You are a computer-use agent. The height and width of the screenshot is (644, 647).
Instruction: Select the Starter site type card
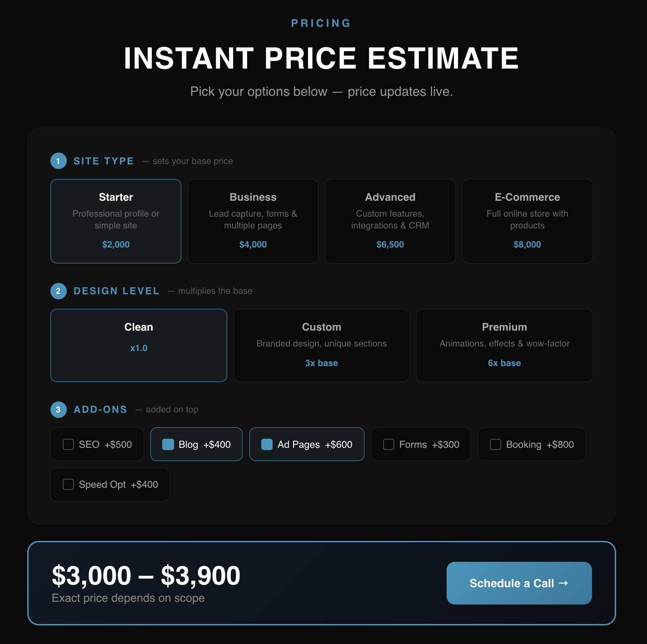(116, 221)
